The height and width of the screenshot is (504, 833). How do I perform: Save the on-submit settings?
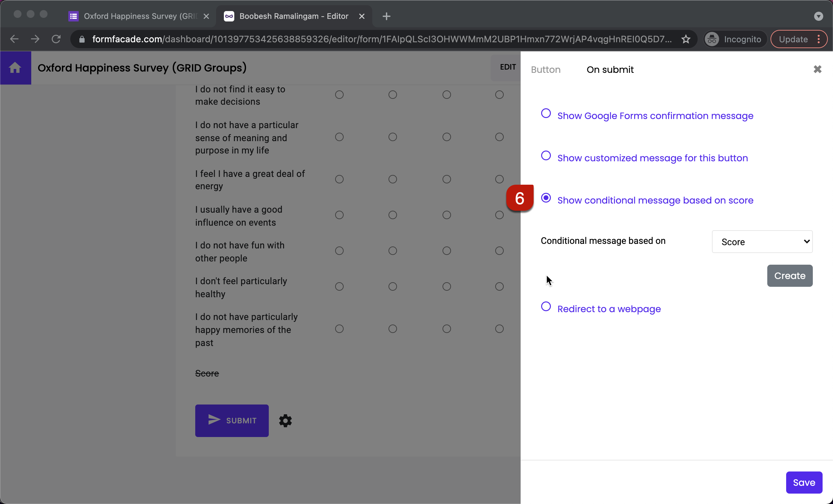(x=804, y=482)
